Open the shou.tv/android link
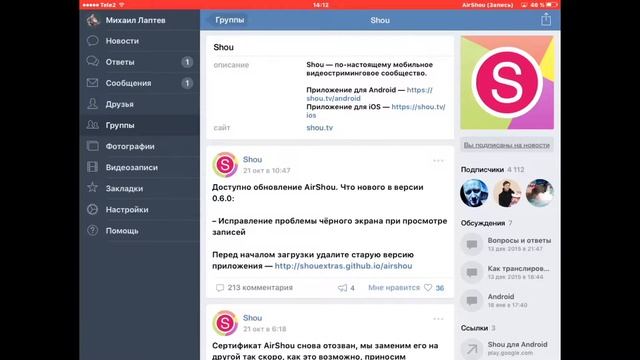 pyautogui.click(x=369, y=94)
